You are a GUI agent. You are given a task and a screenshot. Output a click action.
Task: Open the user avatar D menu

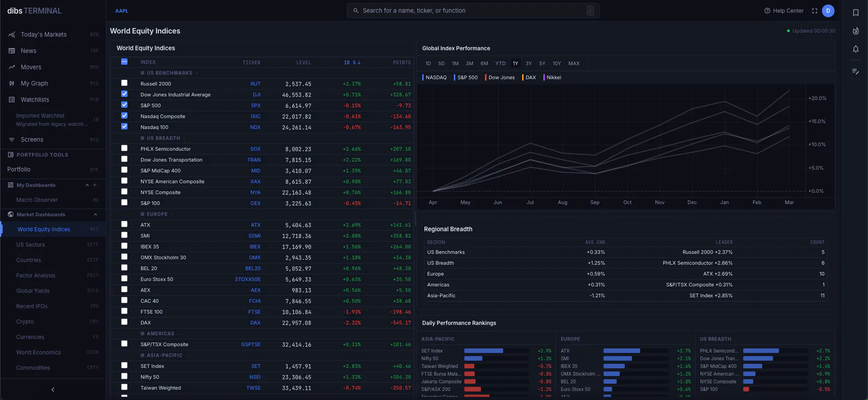(828, 11)
